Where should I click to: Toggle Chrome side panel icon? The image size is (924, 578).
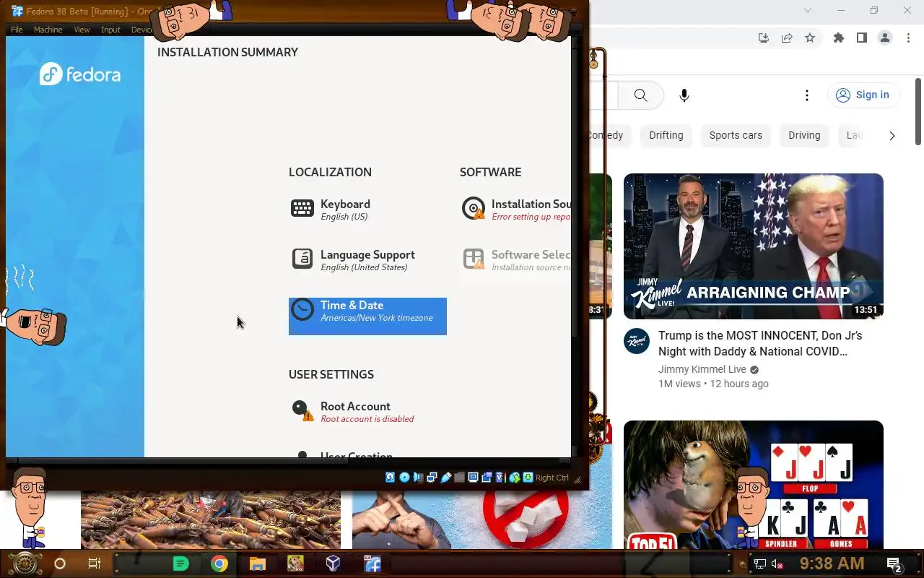[x=862, y=38]
